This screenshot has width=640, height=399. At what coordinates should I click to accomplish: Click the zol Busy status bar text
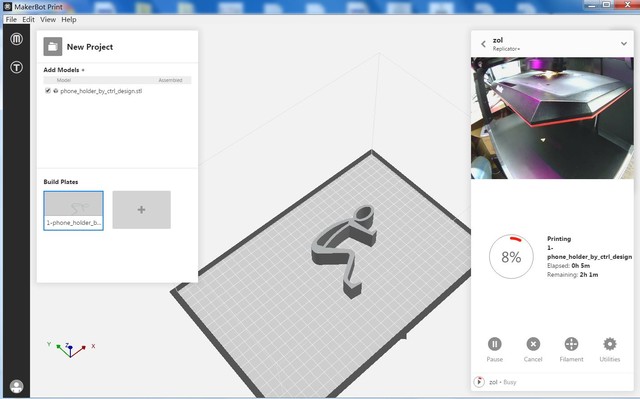click(x=503, y=382)
